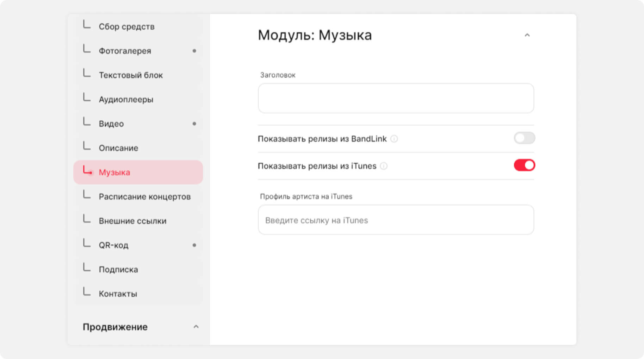Select Аудиоплееры in the sidebar
644x359 pixels.
click(x=126, y=100)
